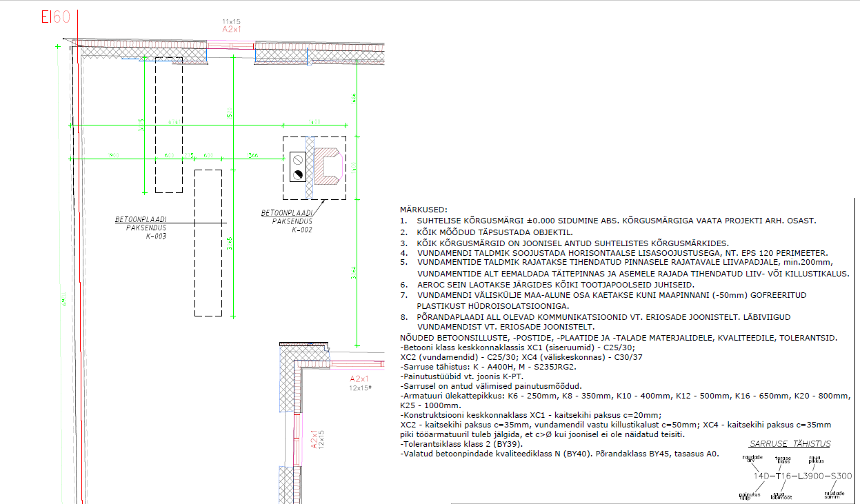
Task: Select the NÕUDED BETOONSILLUSTE heading line
Action: click(x=619, y=338)
